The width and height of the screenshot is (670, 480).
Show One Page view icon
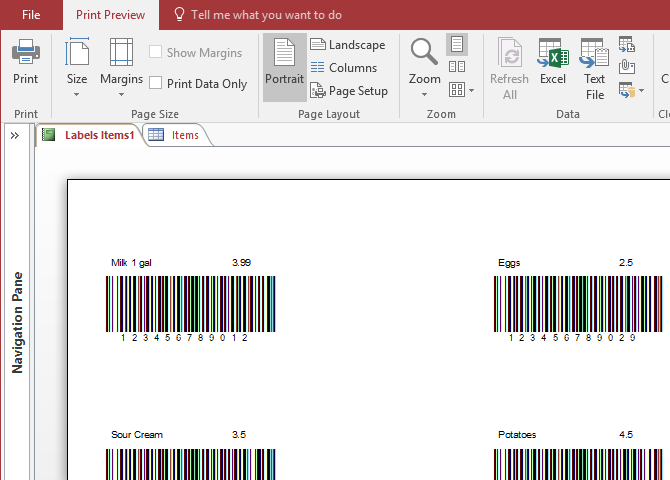(457, 44)
